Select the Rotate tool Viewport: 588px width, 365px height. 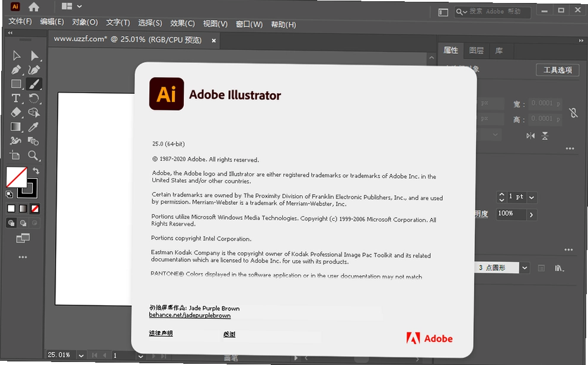coord(34,99)
